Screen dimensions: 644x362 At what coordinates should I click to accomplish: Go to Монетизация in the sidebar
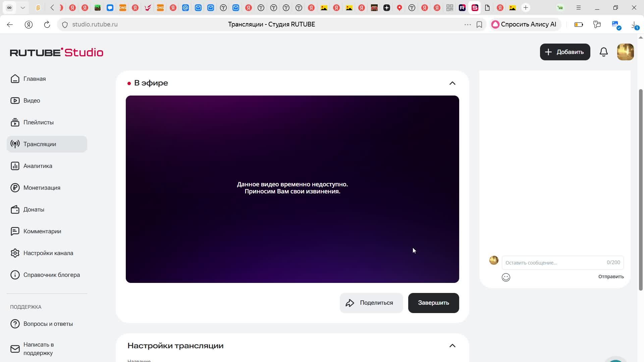pos(42,188)
